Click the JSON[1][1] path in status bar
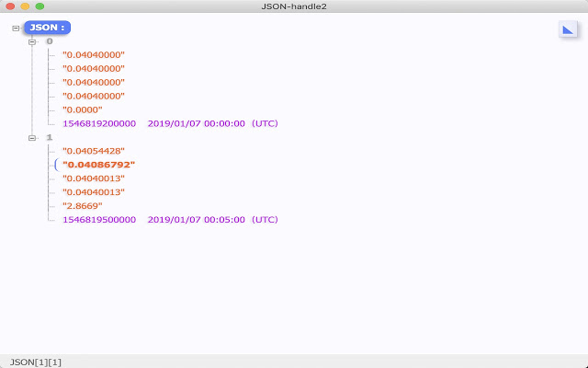This screenshot has width=588, height=368. pyautogui.click(x=36, y=362)
